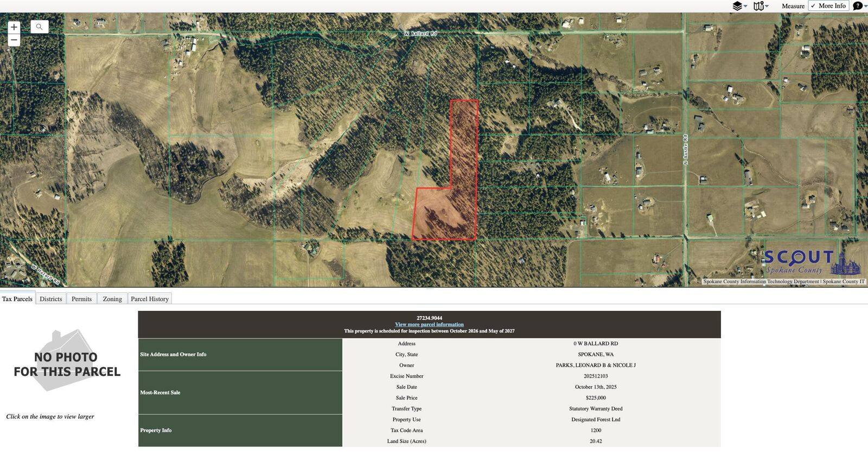Open the help speech bubble icon
The width and height of the screenshot is (868, 453).
(x=857, y=6)
